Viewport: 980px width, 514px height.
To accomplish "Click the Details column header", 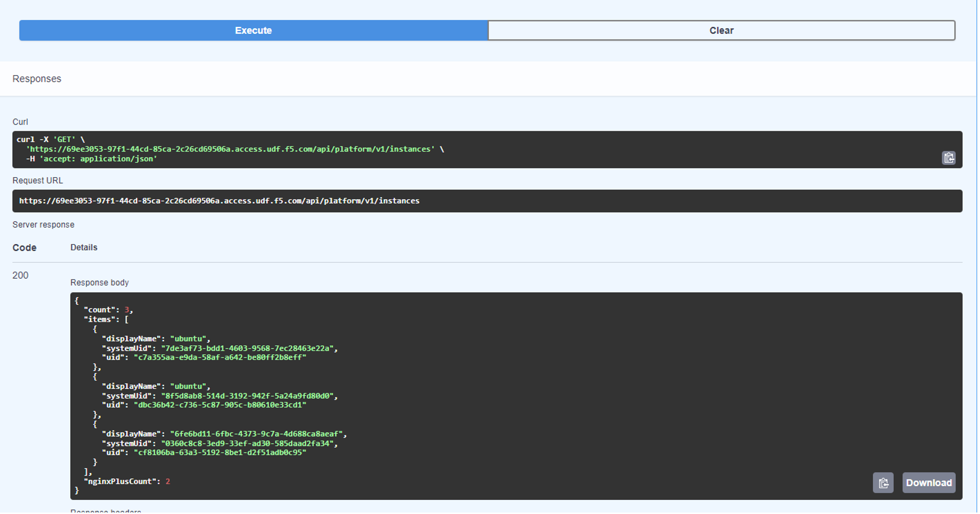I will 84,247.
